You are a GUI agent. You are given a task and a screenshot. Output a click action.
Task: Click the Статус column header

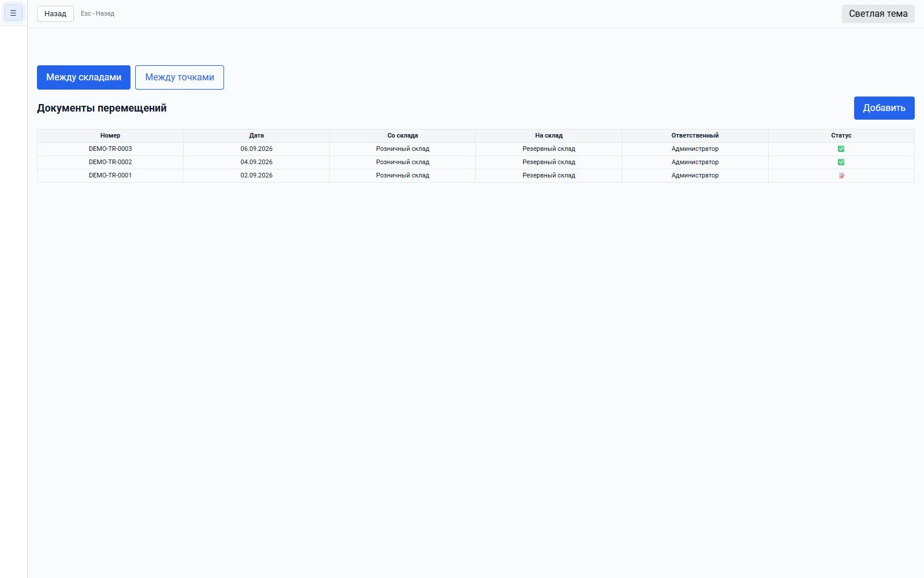[841, 136]
